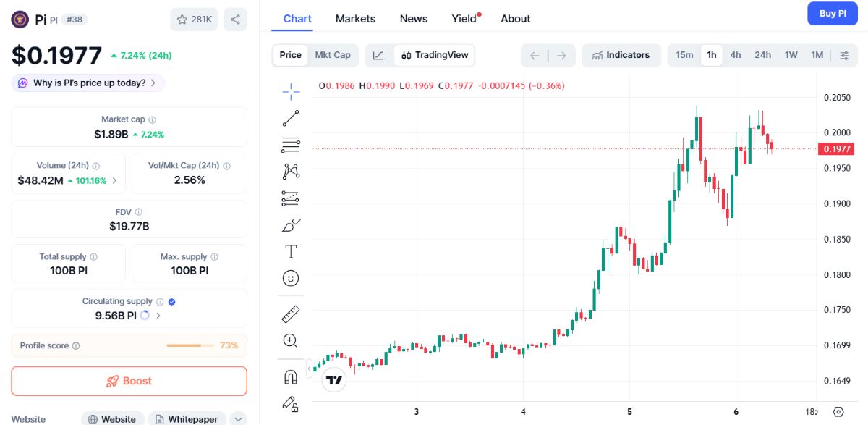Click Total supply info icon
Viewport: 868px width, 425px height.
coord(93,257)
